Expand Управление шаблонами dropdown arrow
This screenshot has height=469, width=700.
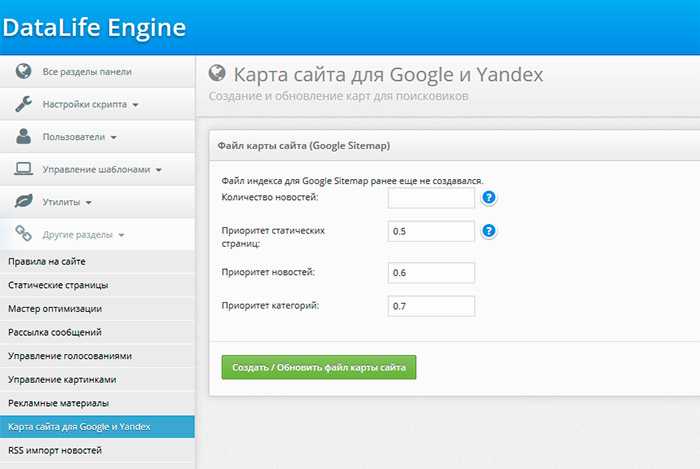pos(158,170)
